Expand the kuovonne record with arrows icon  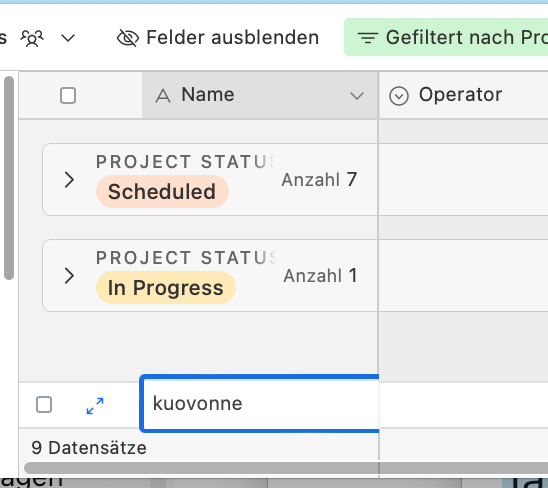click(x=95, y=406)
